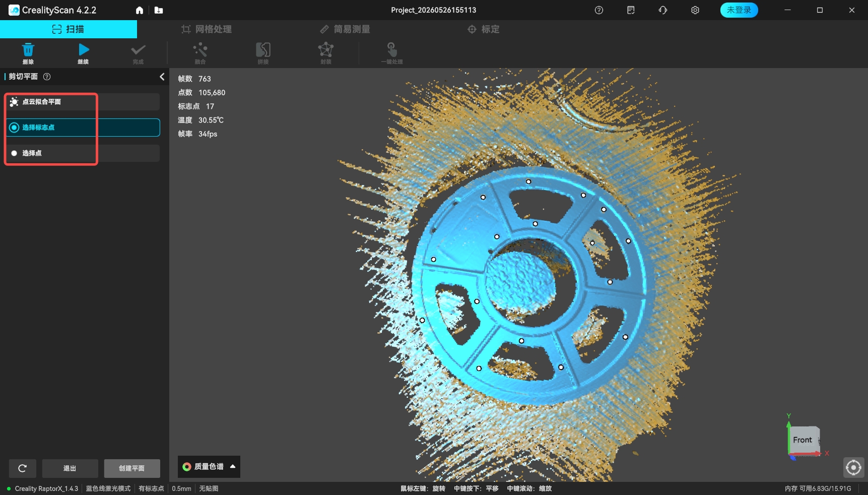The height and width of the screenshot is (495, 868).
Task: Click the 标志点 17 readout
Action: [x=196, y=106]
